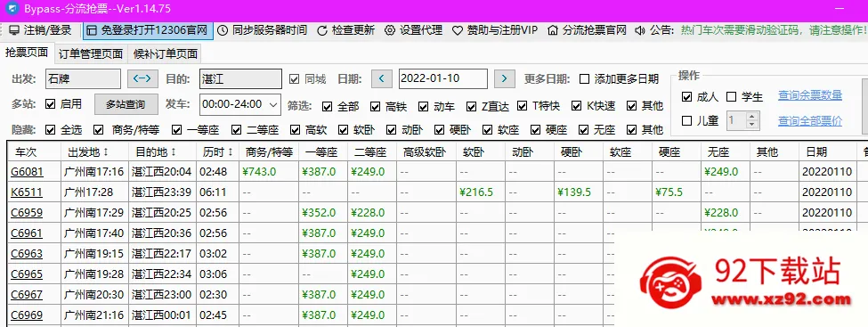Click 赞助与注册VIP heart item
The image size is (868, 327).
tap(495, 30)
